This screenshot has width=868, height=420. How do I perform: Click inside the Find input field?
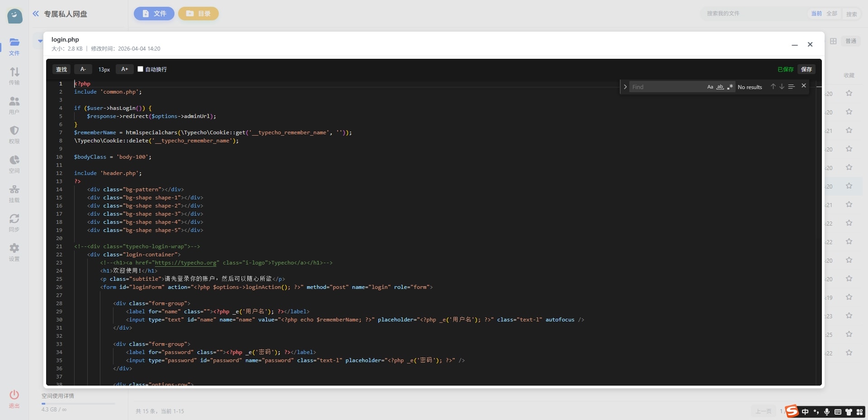tap(667, 87)
